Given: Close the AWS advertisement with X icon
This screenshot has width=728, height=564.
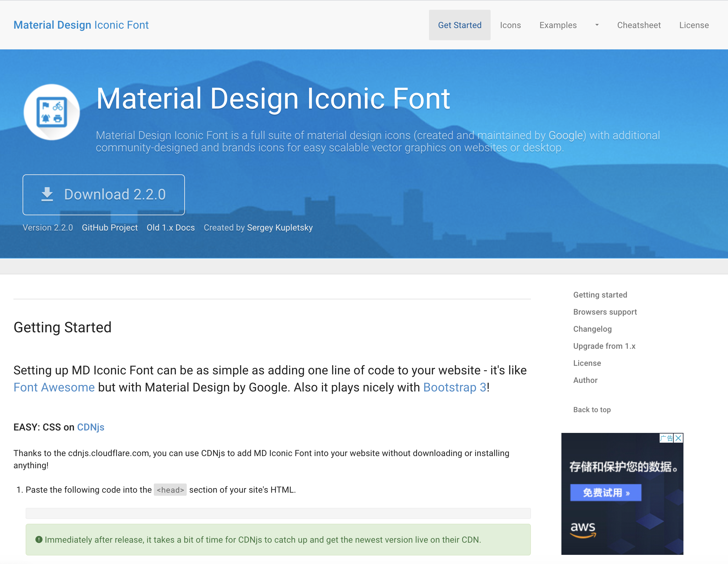Looking at the screenshot, I should [678, 438].
